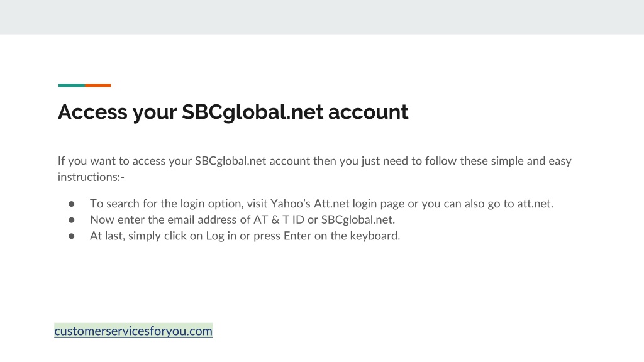The height and width of the screenshot is (362, 644).
Task: Click the teal segment of the accent bar
Action: click(72, 85)
